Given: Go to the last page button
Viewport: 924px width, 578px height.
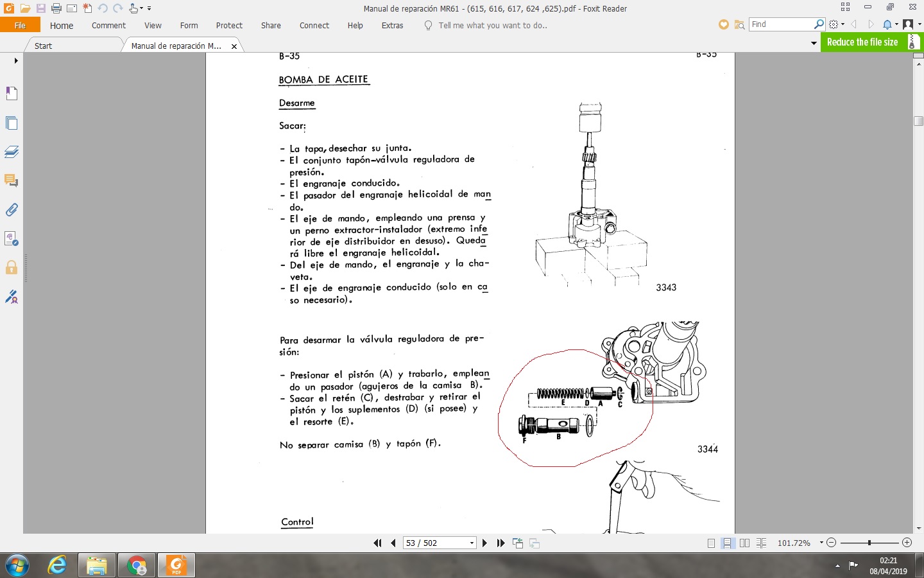Looking at the screenshot, I should click(501, 543).
